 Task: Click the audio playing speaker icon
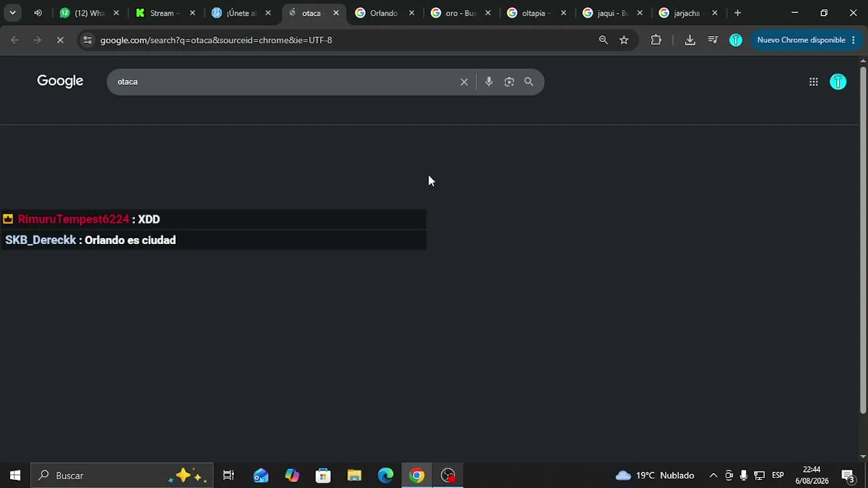[38, 13]
